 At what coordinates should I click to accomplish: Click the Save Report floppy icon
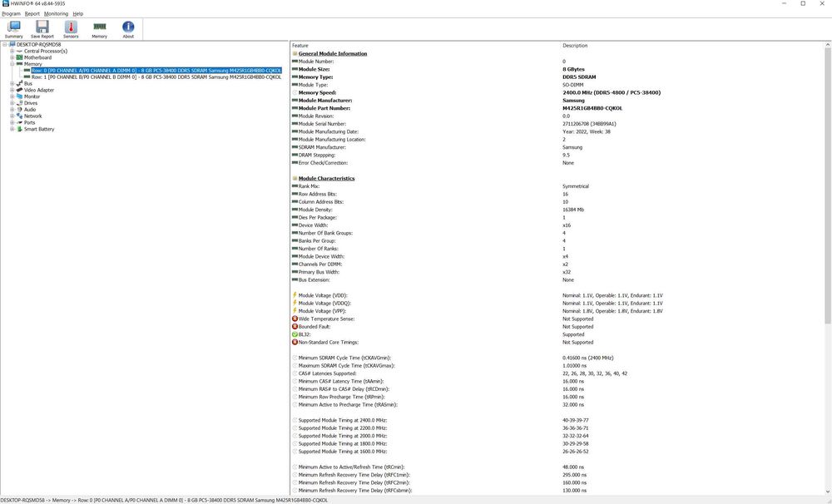click(x=42, y=30)
